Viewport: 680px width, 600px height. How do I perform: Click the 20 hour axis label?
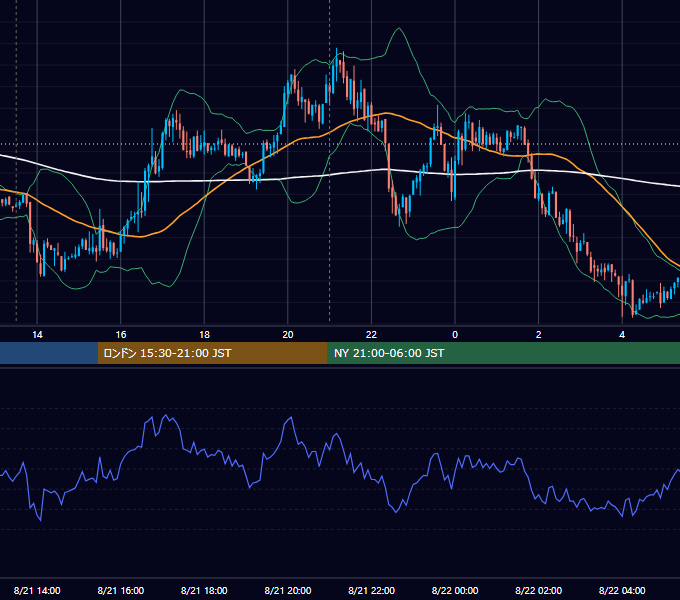288,335
